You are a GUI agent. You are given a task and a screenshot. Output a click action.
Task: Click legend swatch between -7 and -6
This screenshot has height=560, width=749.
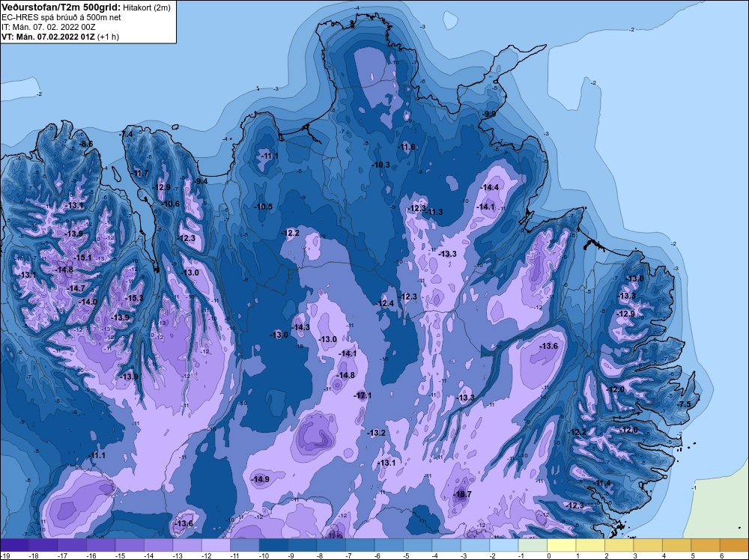(360, 545)
